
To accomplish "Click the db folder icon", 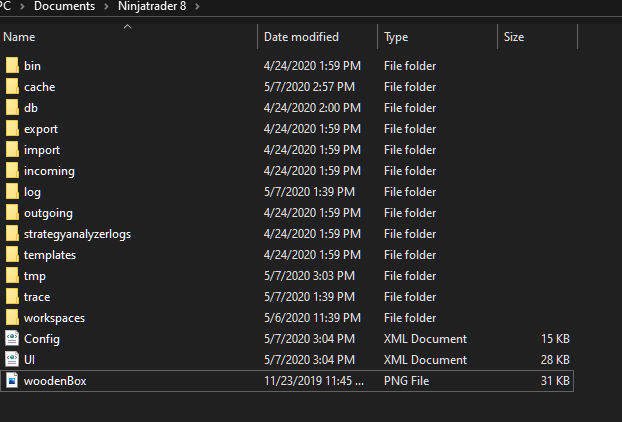I will [x=12, y=108].
